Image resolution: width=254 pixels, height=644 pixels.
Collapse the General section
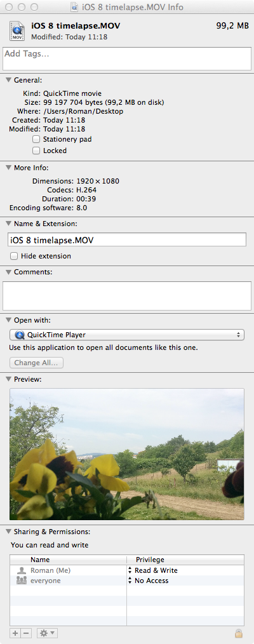pos(8,80)
